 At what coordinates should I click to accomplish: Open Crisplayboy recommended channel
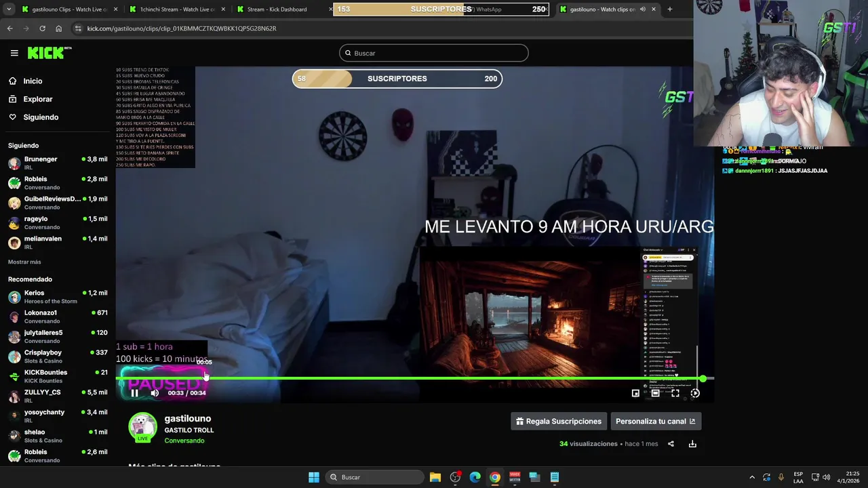(58, 357)
